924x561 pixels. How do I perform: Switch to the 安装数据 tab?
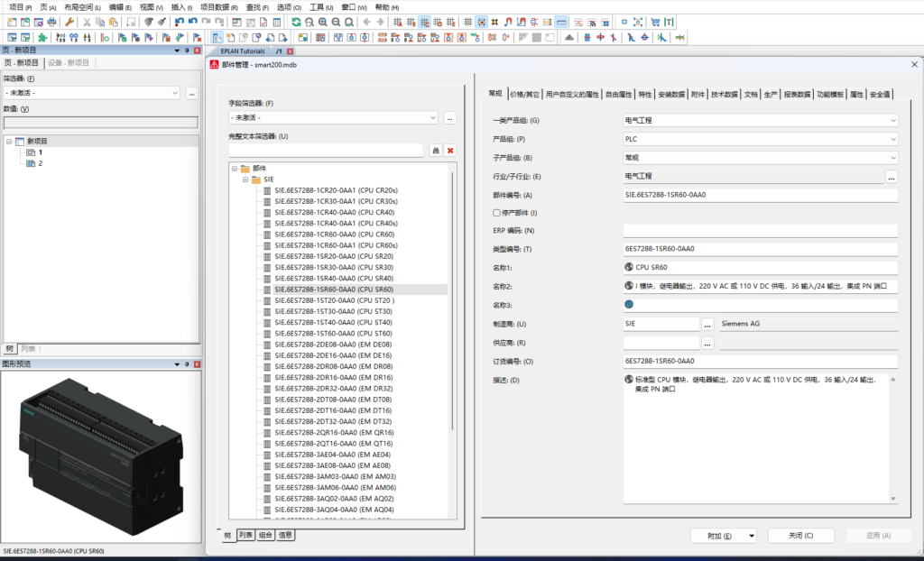[x=671, y=95]
